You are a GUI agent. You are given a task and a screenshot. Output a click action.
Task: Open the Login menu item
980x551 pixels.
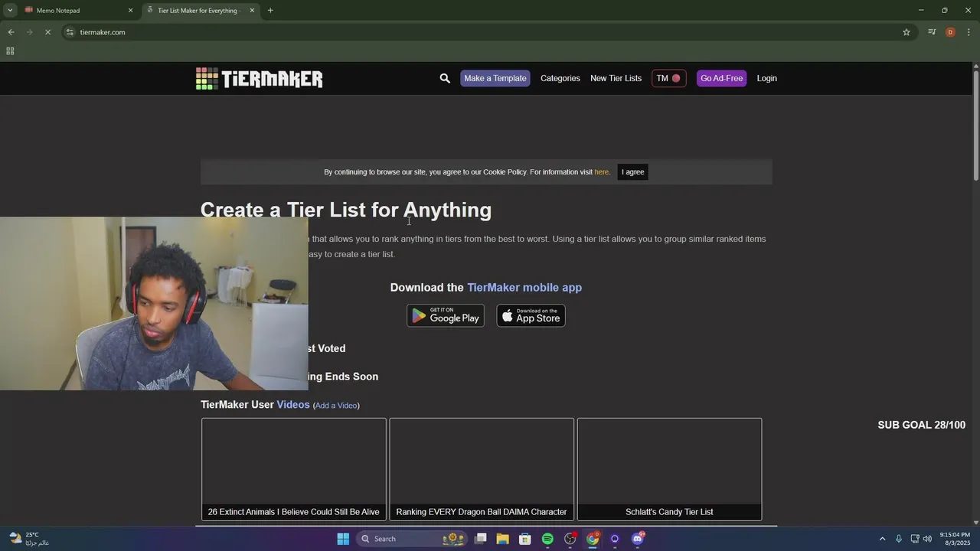point(766,78)
